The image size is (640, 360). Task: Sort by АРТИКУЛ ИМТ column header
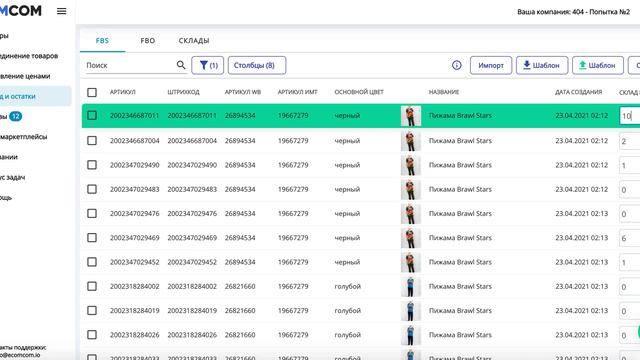tap(298, 92)
